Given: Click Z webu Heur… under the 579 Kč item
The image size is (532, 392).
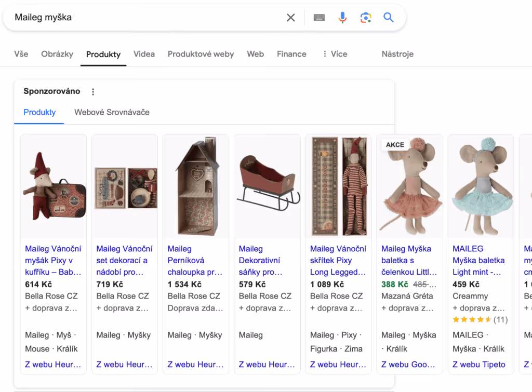Looking at the screenshot, I should [x=267, y=364].
